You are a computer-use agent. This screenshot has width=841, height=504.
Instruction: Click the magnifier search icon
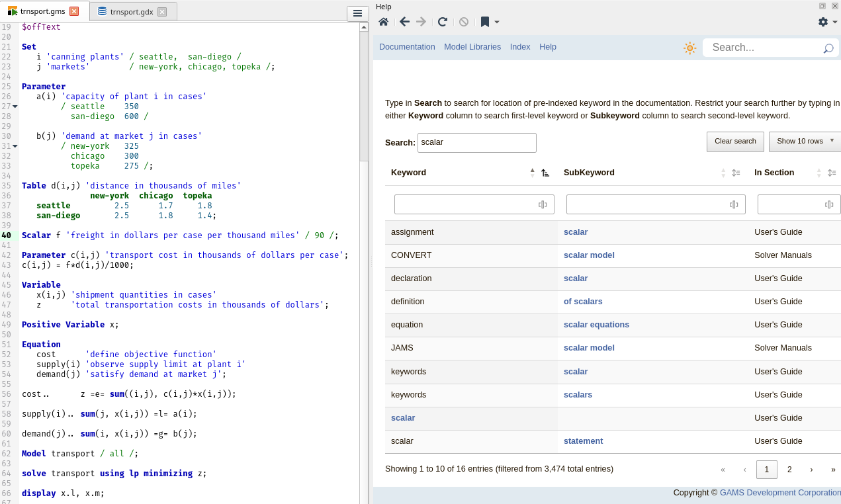[x=828, y=48]
